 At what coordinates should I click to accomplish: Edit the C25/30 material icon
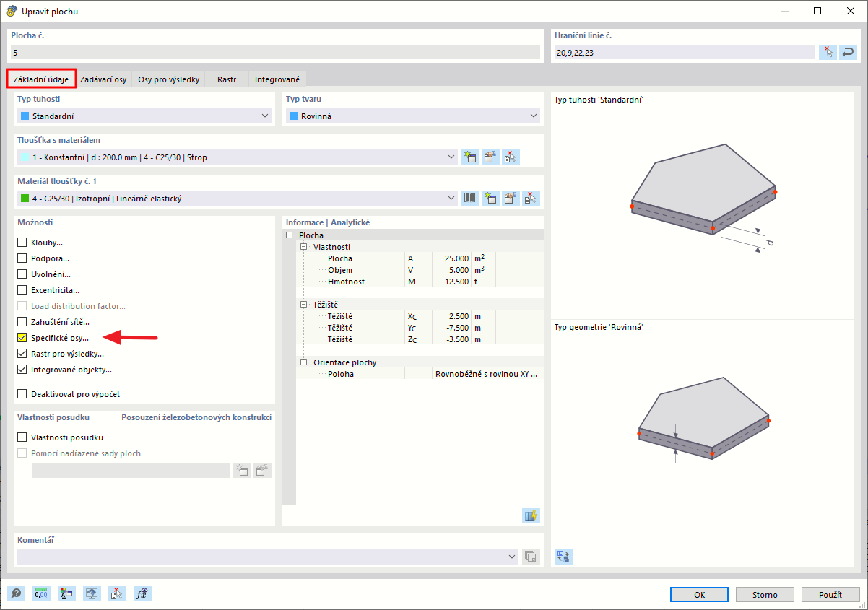pyautogui.click(x=511, y=198)
